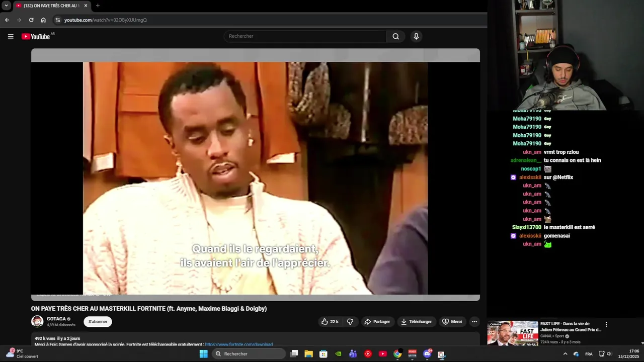Go back with the browser back arrow
644x362 pixels.
[x=7, y=20]
